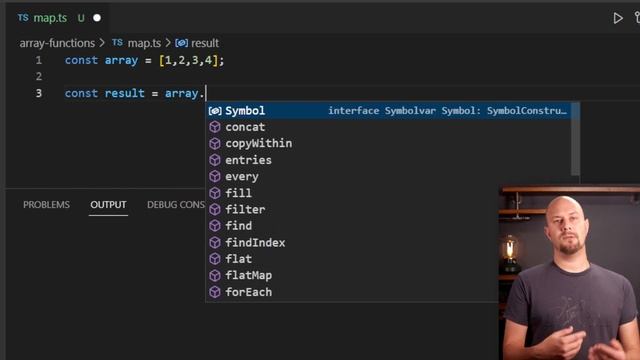640x360 pixels.
Task: Choose fill suggestion
Action: click(x=352, y=193)
